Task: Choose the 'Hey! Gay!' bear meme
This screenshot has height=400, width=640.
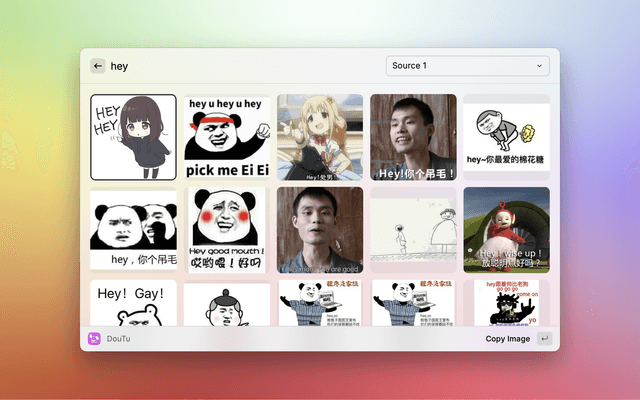Action: (133, 303)
